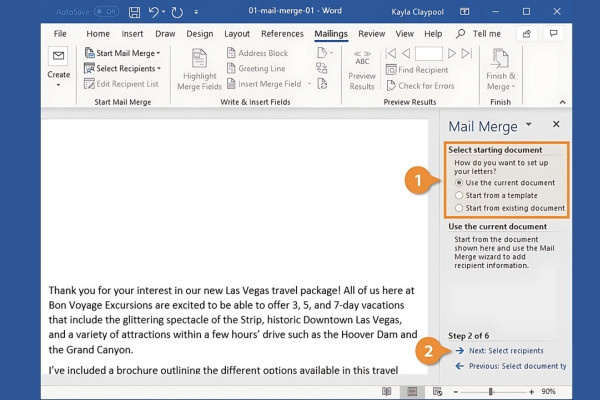Toggle the AutoSave switch
The image size is (600, 400).
[106, 12]
